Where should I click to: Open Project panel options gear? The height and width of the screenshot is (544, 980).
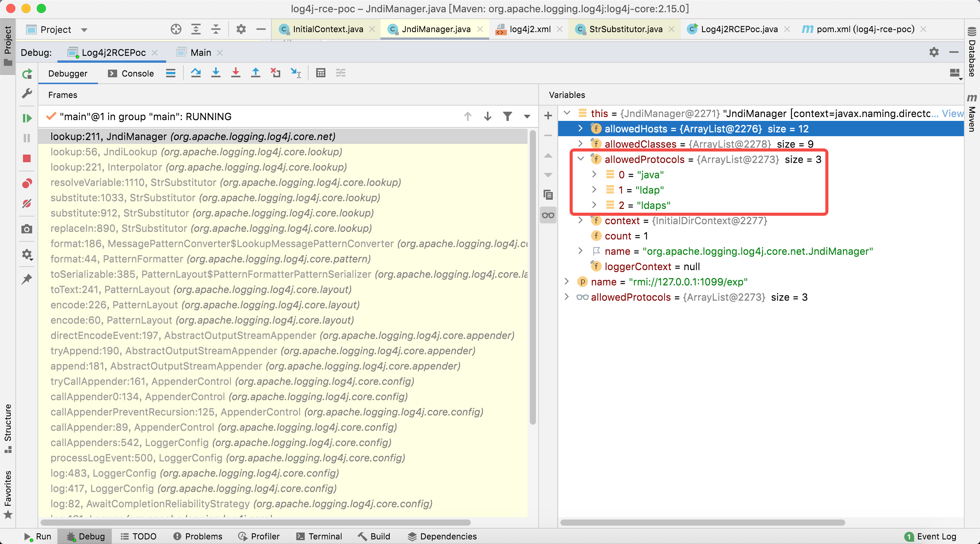tap(241, 29)
